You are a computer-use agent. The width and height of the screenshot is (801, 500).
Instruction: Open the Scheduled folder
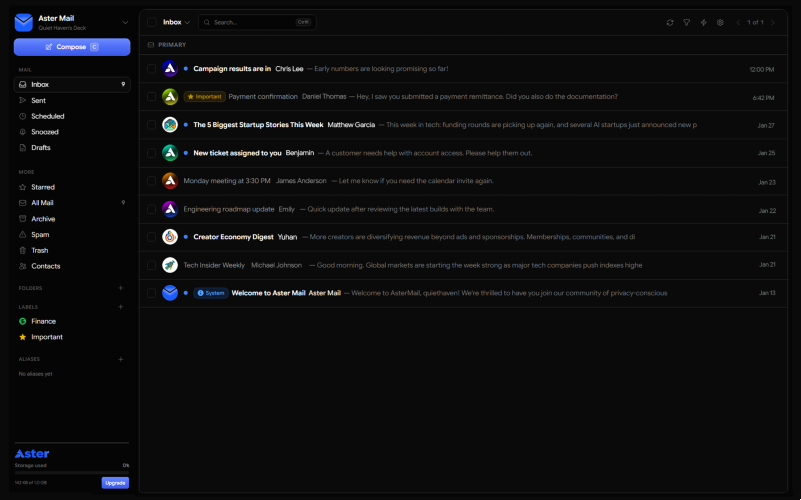point(72,116)
